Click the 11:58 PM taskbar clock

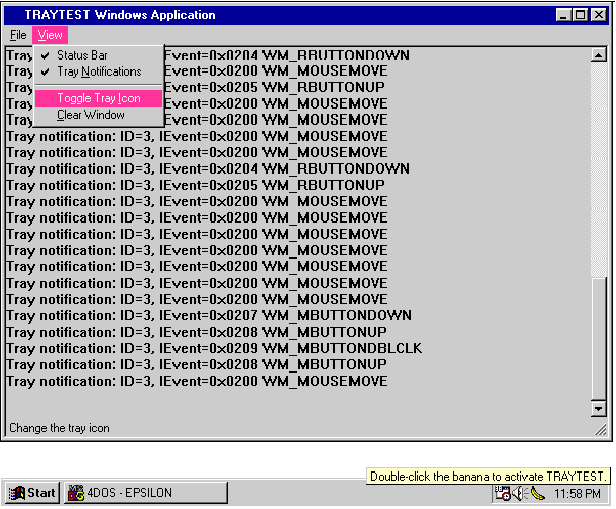[577, 493]
